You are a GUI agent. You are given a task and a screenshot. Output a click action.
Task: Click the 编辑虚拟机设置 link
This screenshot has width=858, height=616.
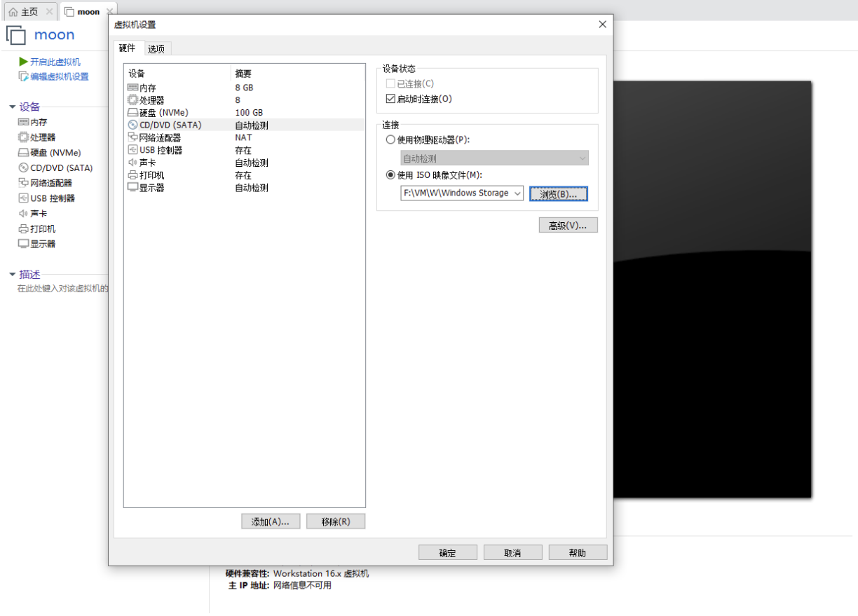59,77
